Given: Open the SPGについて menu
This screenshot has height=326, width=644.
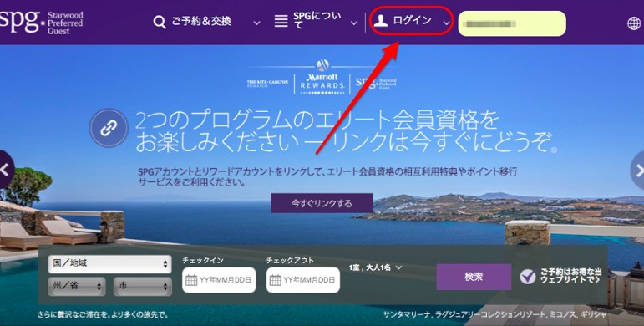Looking at the screenshot, I should click(317, 21).
